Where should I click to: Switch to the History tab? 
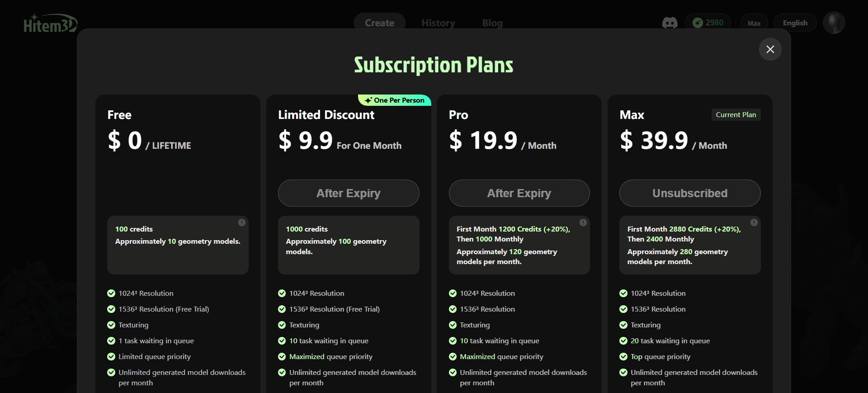point(438,23)
